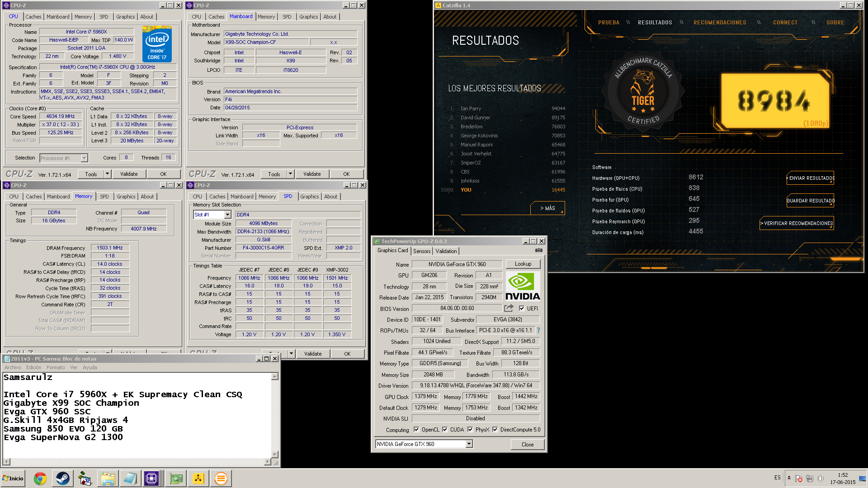Expand hidden system tray icons
Screen dimensions: 868x488
789,479
